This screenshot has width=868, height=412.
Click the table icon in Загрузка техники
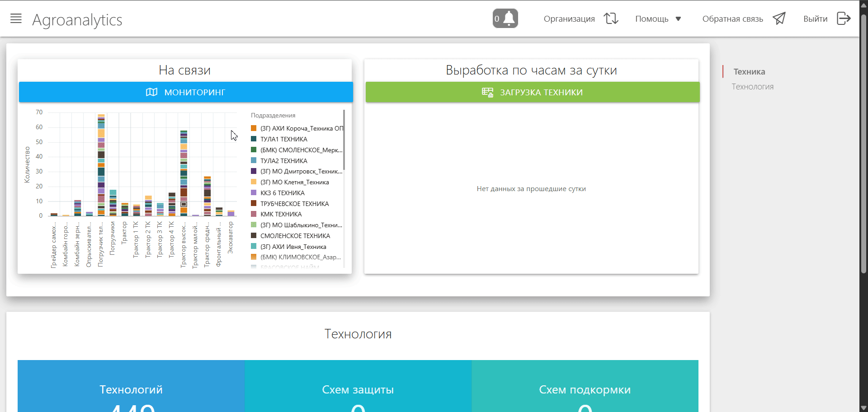coord(487,92)
